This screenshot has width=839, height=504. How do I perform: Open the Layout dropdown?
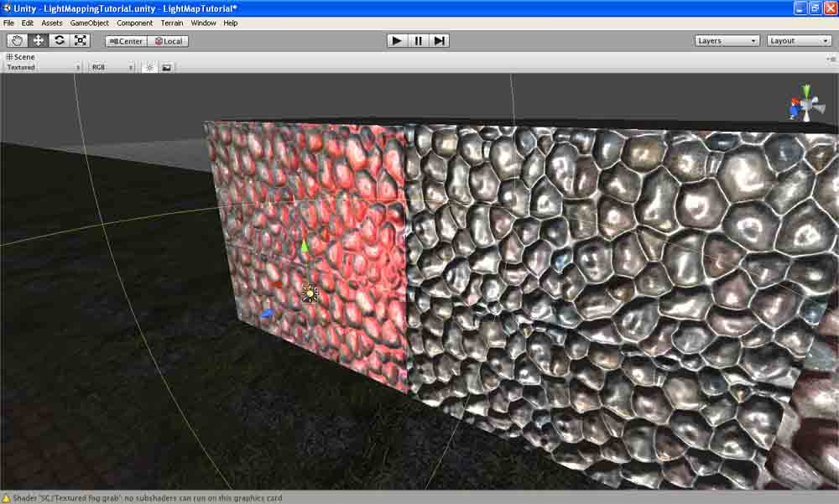[x=797, y=39]
